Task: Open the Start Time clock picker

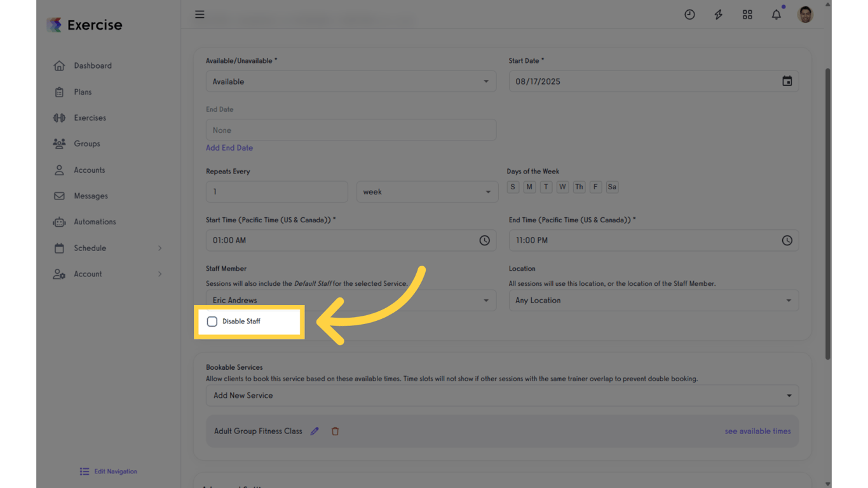Action: click(x=485, y=240)
